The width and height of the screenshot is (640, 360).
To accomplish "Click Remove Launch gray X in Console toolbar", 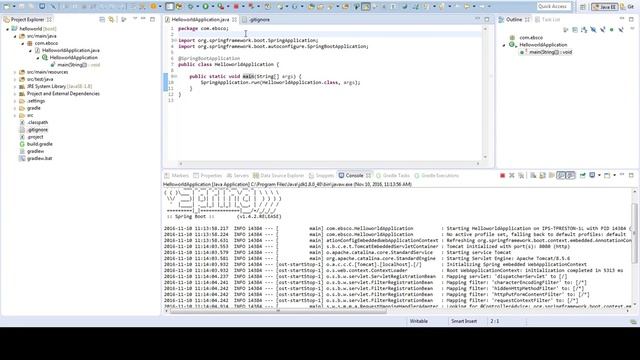I will pos(512,176).
